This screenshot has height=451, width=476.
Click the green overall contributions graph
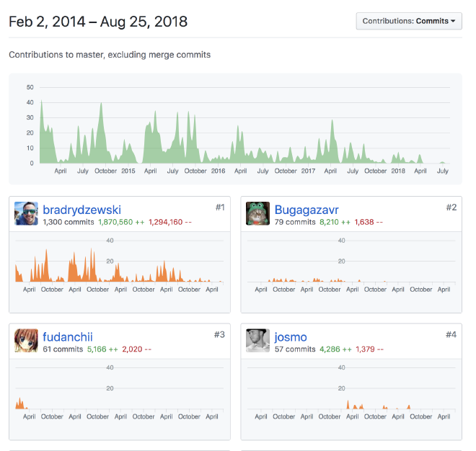pos(235,130)
